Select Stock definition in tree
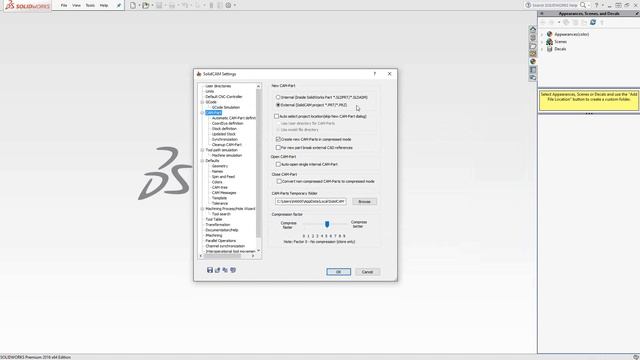 [224, 129]
